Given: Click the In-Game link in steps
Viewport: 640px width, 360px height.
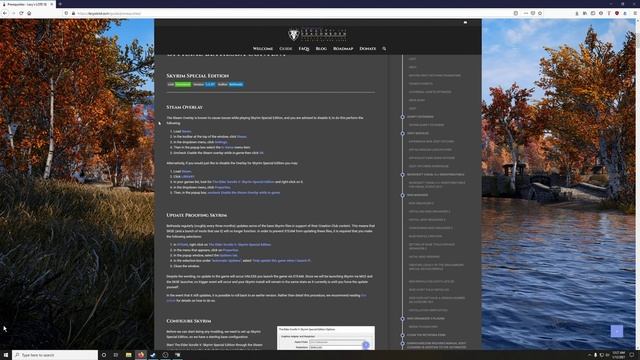Looking at the screenshot, I should [227, 147].
